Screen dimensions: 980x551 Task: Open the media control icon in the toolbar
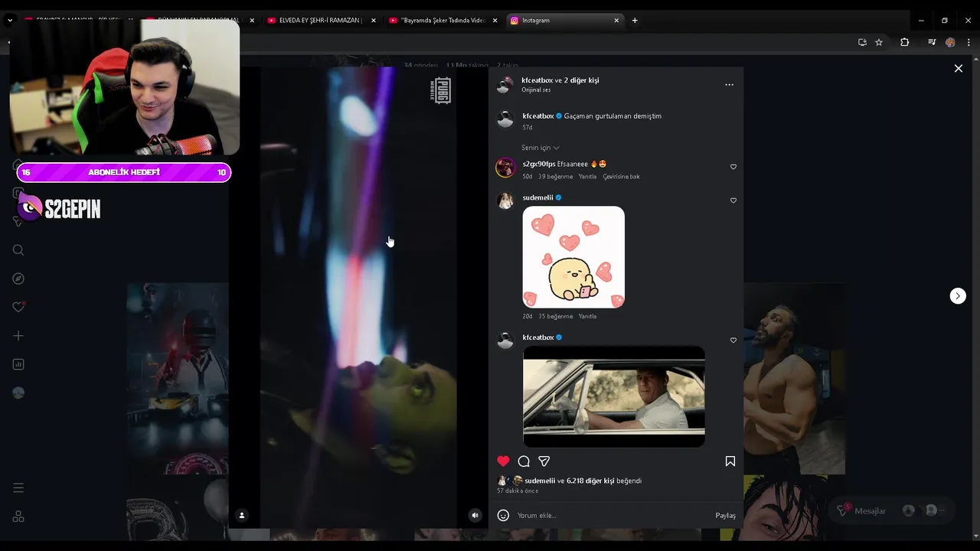[x=932, y=42]
